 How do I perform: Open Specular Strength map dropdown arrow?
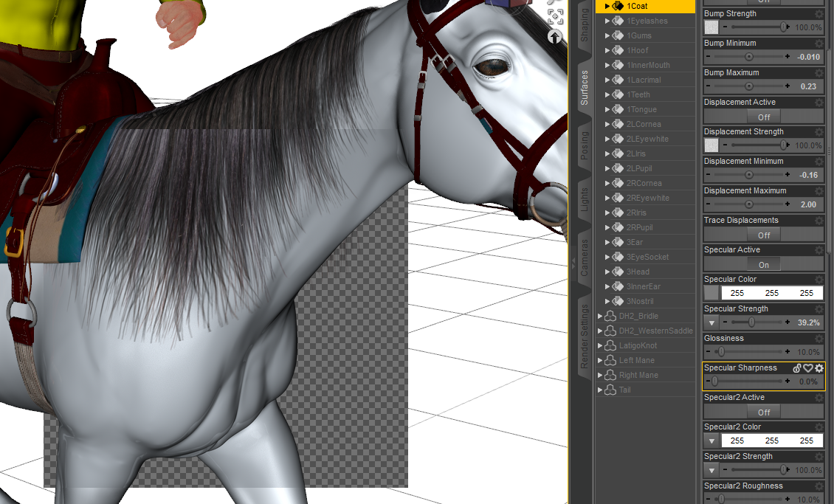coord(711,322)
